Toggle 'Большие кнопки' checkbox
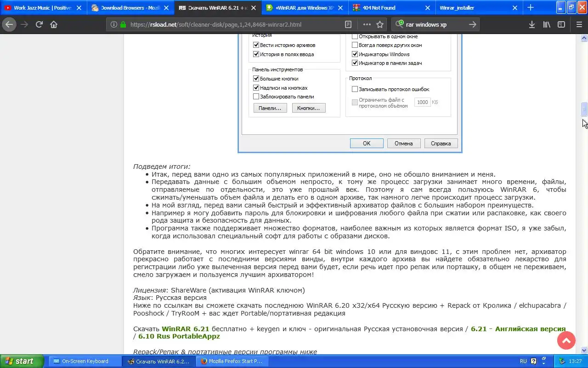 tap(256, 79)
